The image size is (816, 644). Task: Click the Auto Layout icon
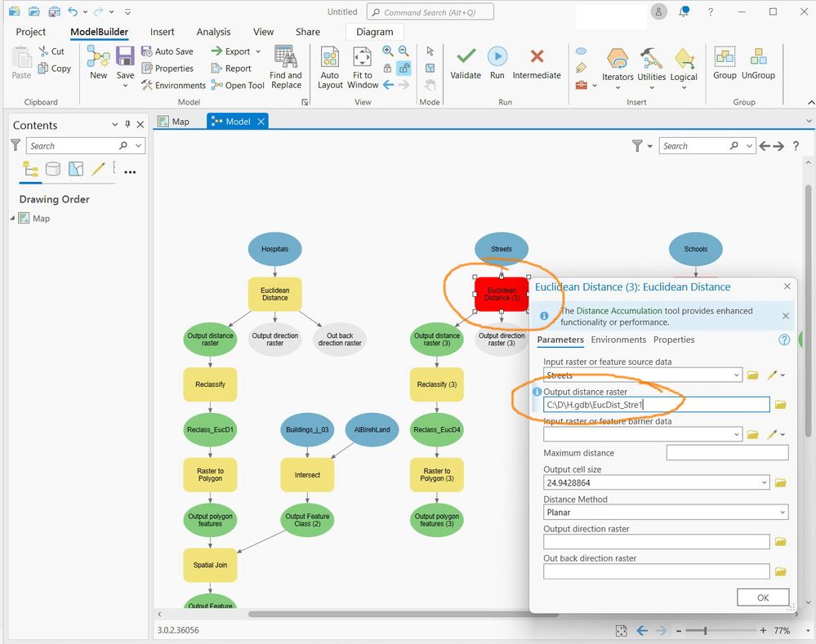(330, 58)
